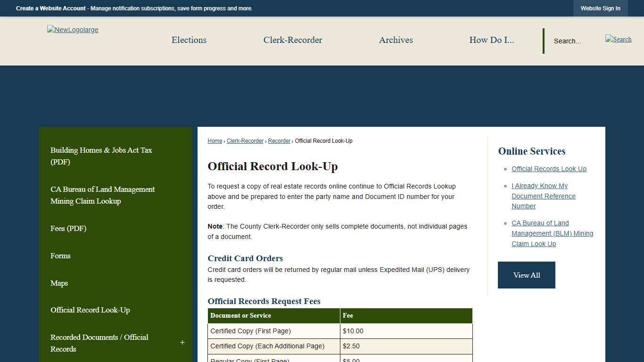Screen dimensions: 644x362
Task: Navigate to Home via breadcrumb
Action: pos(215,140)
